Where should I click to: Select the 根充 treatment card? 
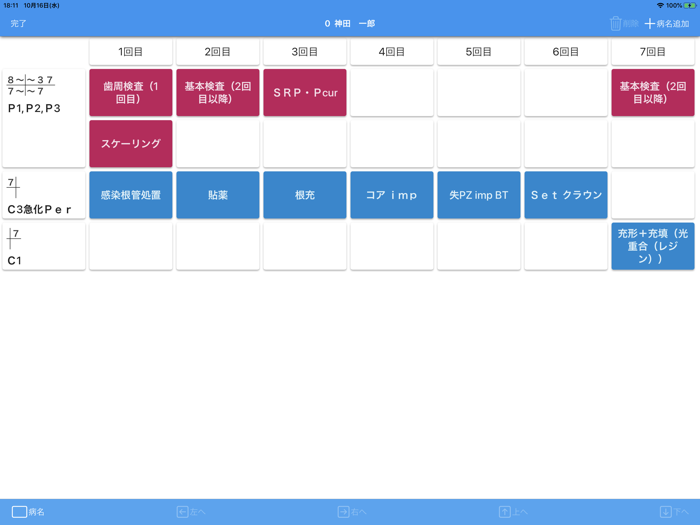tap(305, 195)
